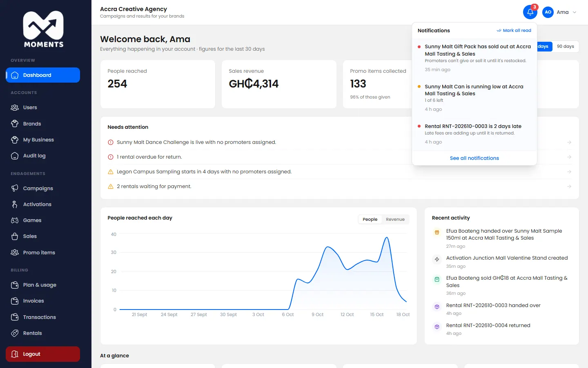
Task: Switch the chart to the People view
Action: [370, 220]
